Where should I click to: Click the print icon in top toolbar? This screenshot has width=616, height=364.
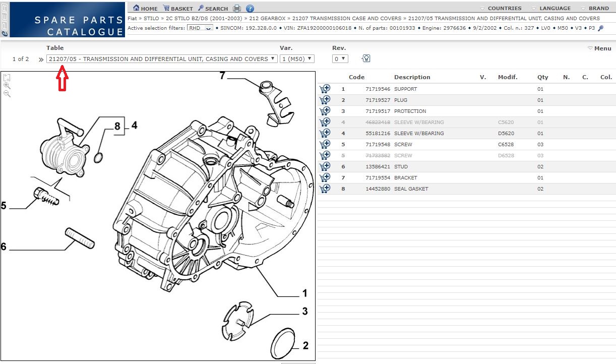tap(237, 9)
